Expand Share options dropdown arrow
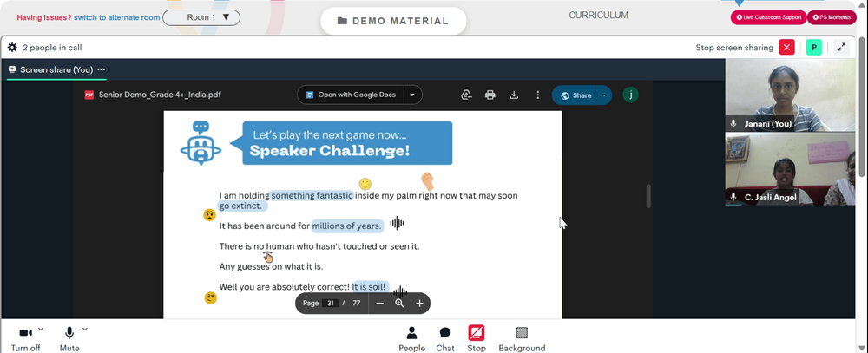Image resolution: width=868 pixels, height=353 pixels. 604,95
